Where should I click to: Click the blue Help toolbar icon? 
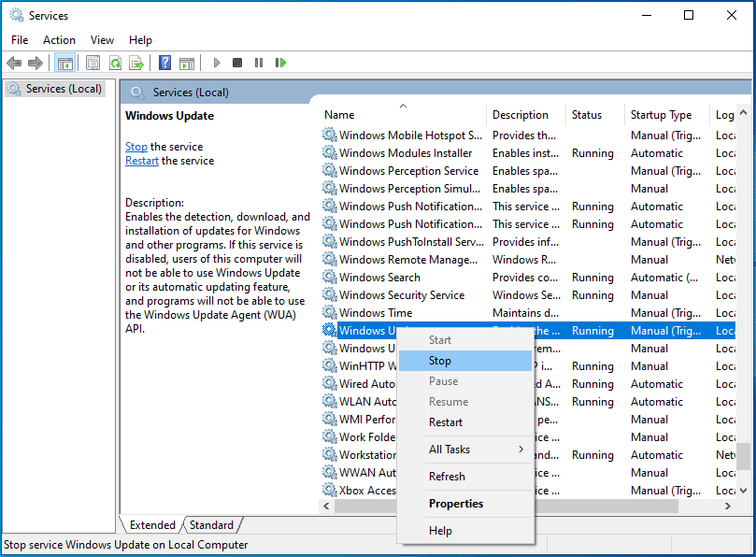[164, 63]
